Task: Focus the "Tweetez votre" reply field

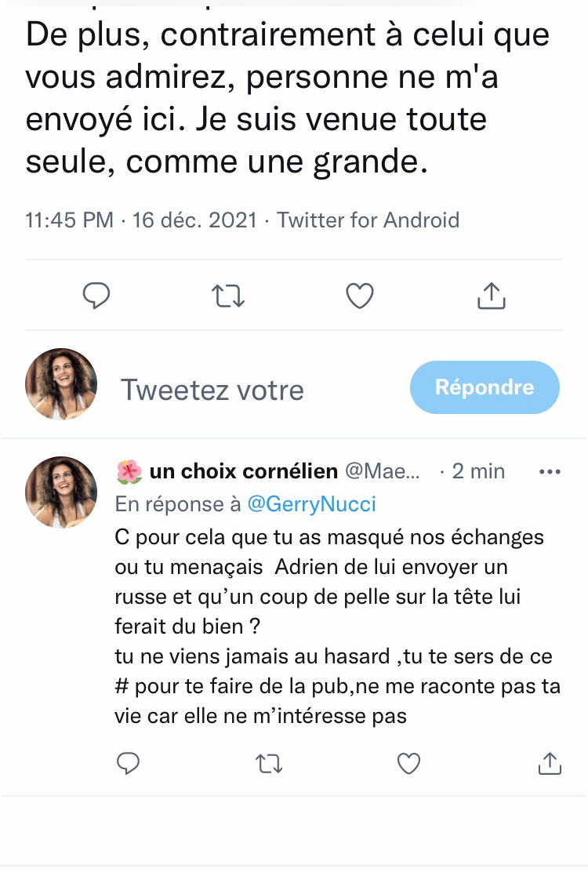Action: tap(212, 390)
